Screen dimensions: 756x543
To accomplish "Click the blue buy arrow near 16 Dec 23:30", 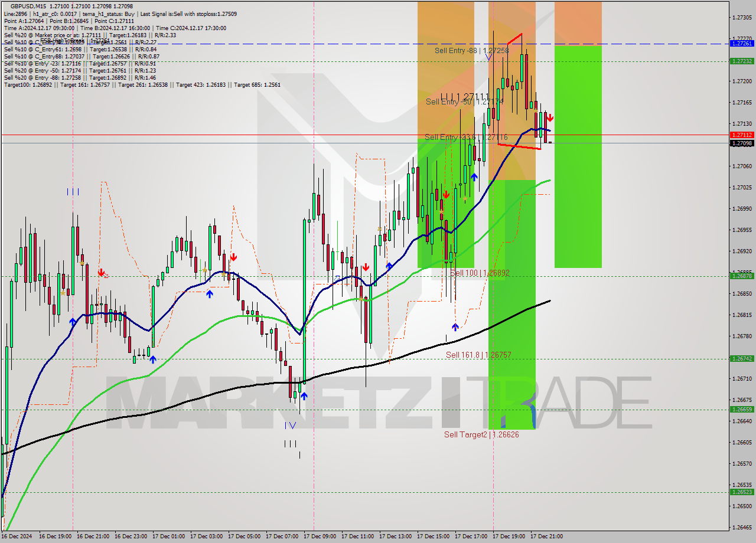I will point(152,359).
